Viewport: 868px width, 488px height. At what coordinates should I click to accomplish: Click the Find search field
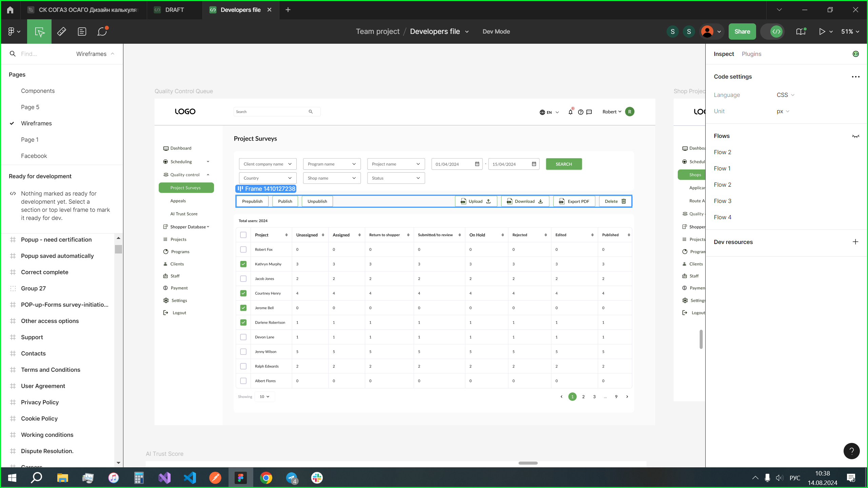click(44, 54)
